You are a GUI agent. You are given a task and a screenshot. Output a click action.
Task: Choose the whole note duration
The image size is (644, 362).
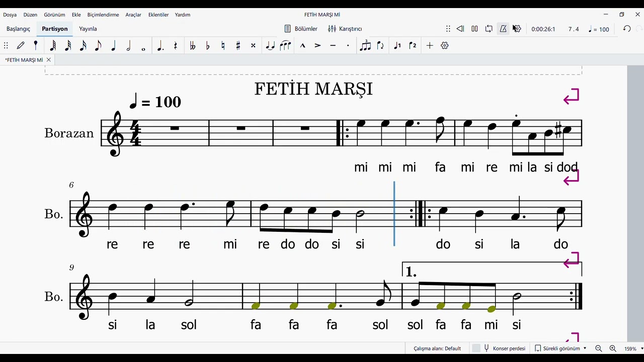[x=143, y=48]
